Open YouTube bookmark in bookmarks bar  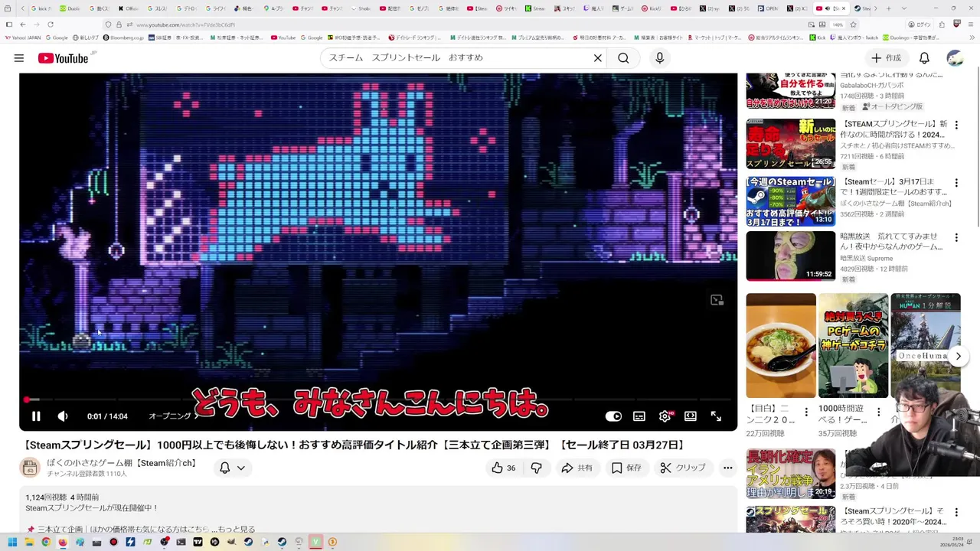click(x=282, y=37)
